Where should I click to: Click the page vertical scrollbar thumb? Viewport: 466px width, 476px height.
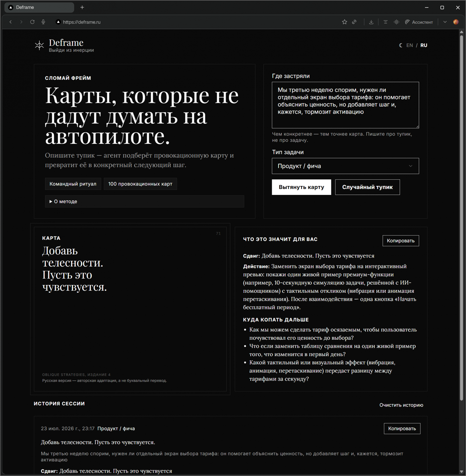462,218
